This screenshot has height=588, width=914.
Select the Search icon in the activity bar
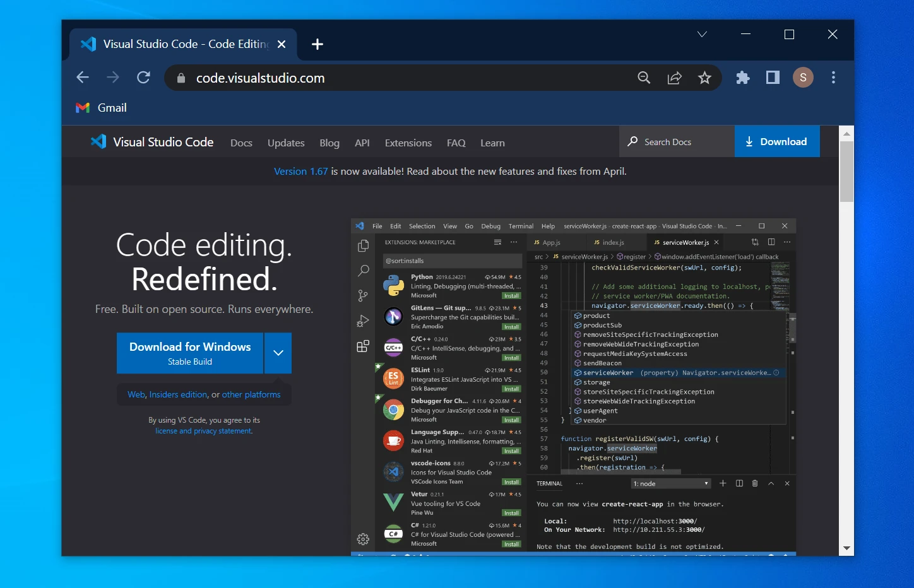[x=363, y=271]
